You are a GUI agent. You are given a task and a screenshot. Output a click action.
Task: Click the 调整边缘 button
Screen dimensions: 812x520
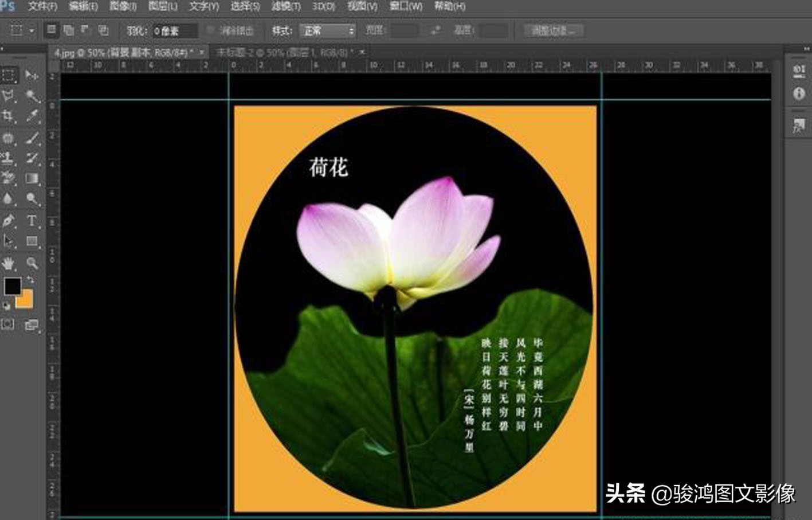click(x=552, y=32)
